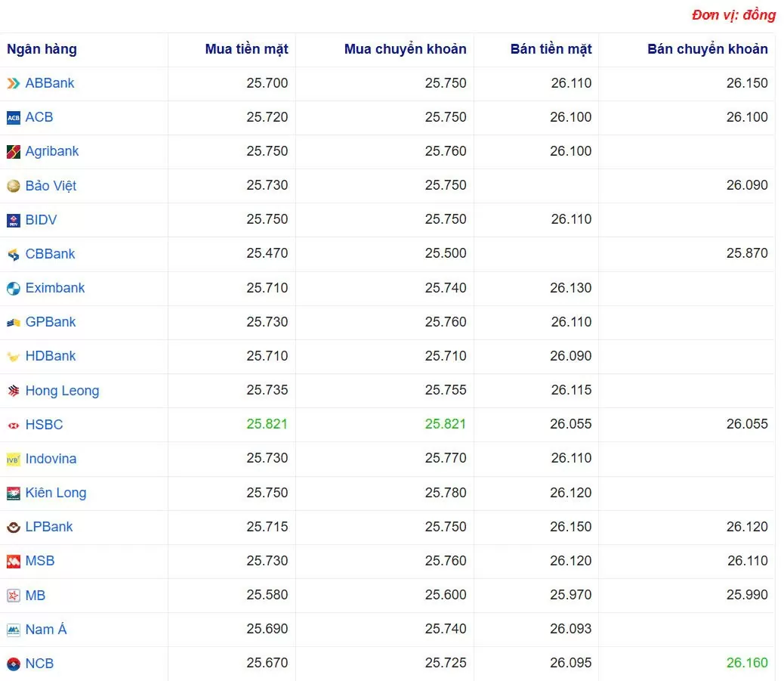
Task: Click the HSBC logo icon
Action: [x=14, y=425]
